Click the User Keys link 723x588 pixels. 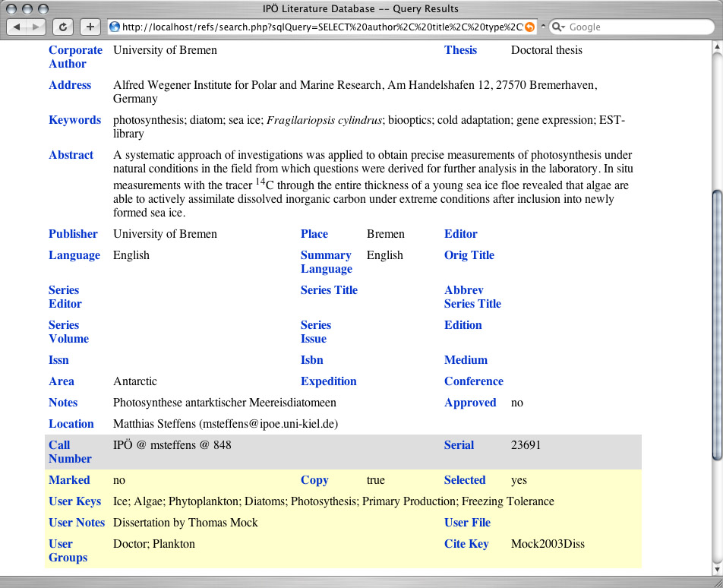pos(74,501)
